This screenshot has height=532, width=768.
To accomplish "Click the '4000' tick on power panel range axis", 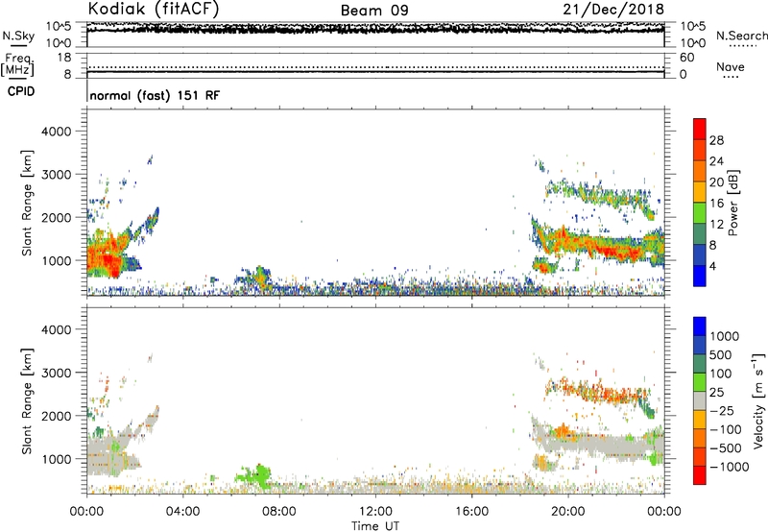I will point(56,132).
